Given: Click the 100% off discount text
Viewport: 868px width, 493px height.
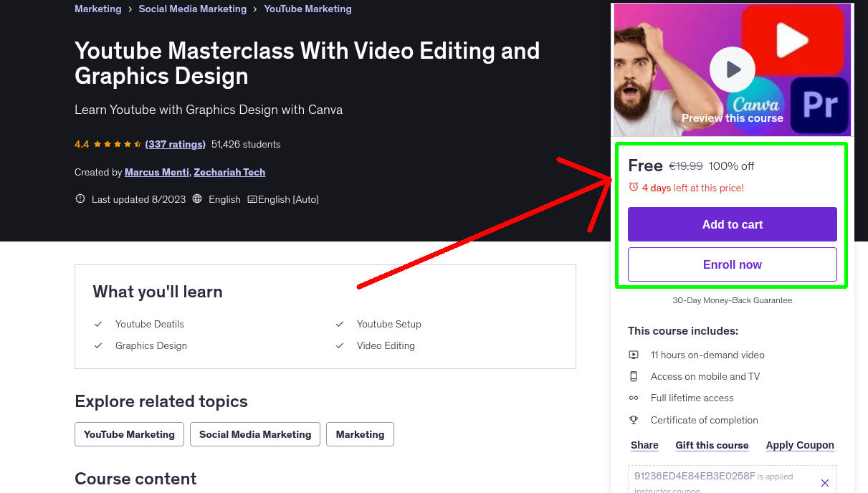Looking at the screenshot, I should pos(732,166).
